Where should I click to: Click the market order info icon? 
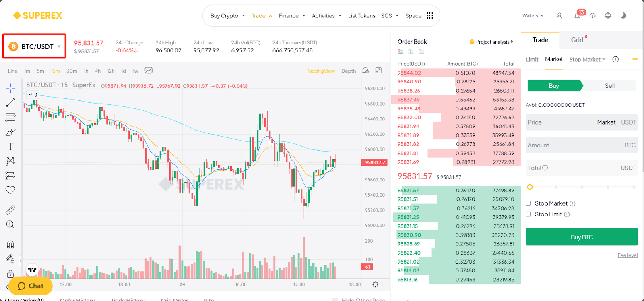(615, 59)
